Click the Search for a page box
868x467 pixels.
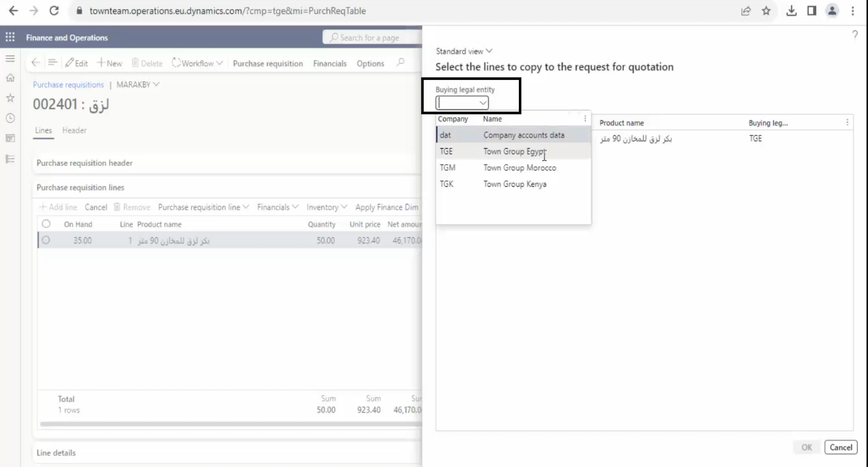373,37
